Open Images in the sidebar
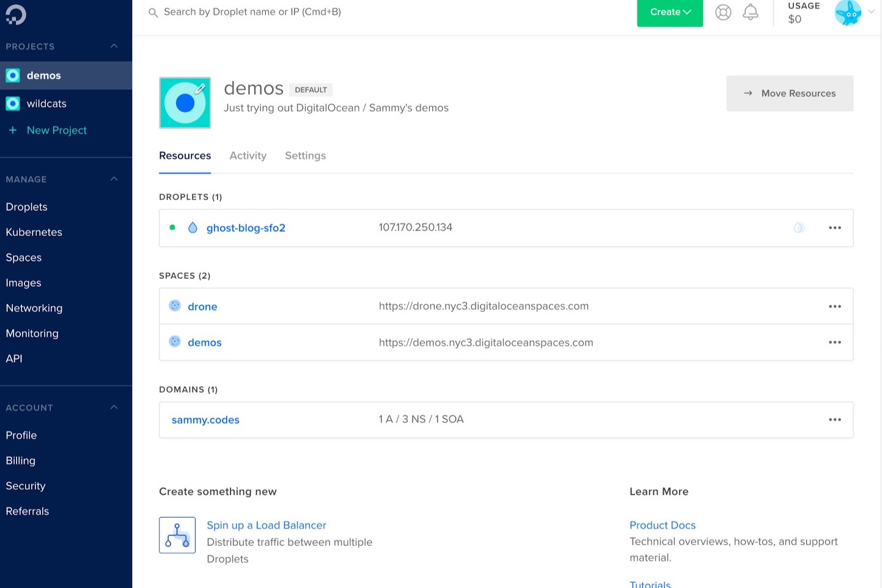Screen dimensions: 882x588 point(23,283)
